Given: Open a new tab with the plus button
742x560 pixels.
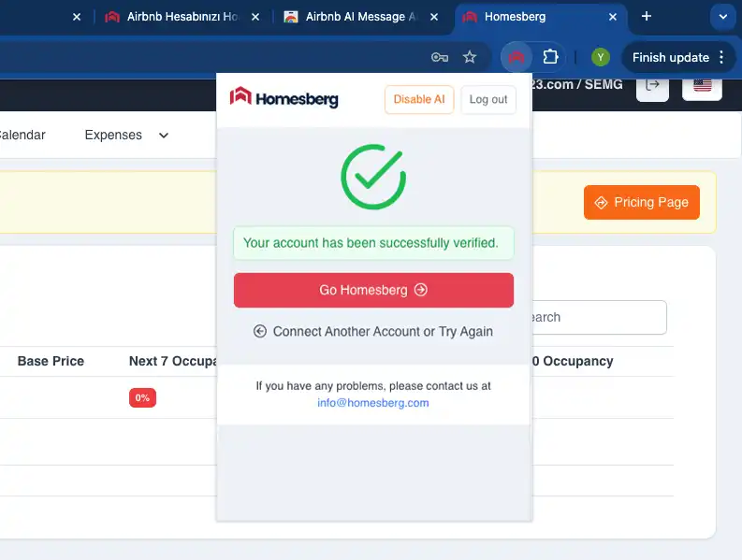Looking at the screenshot, I should [646, 17].
